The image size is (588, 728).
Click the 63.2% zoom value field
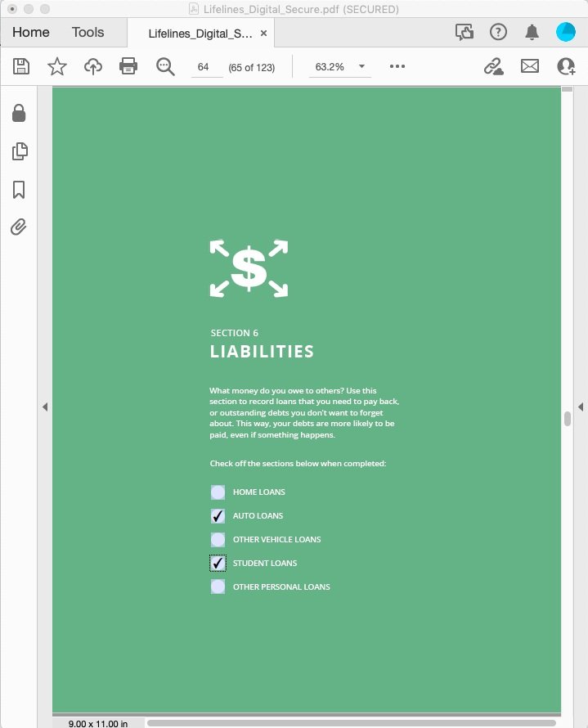(330, 67)
